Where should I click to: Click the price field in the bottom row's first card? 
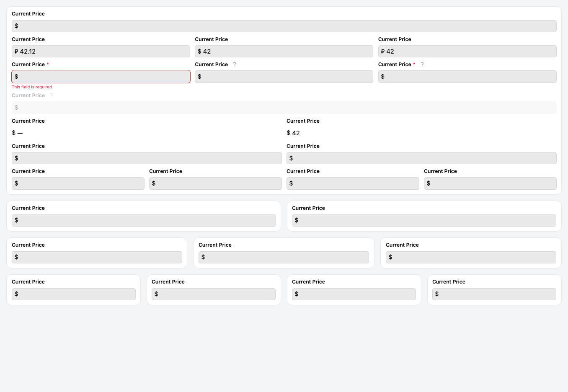[73, 294]
